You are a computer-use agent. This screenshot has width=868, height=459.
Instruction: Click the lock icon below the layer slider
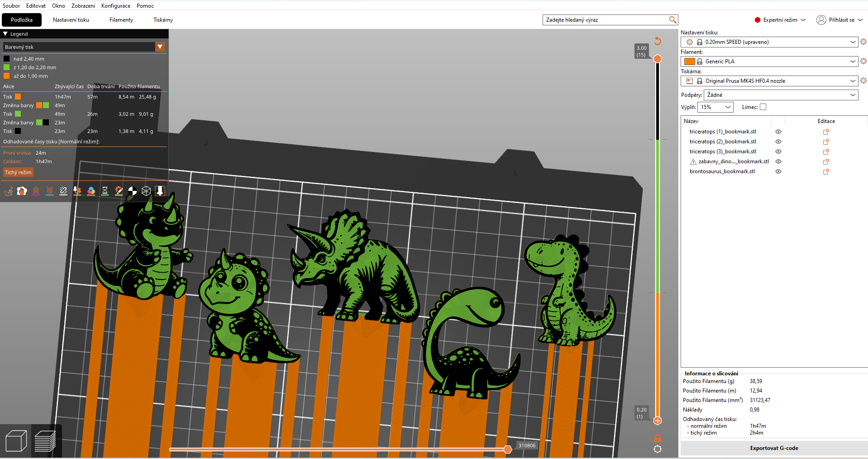[x=658, y=438]
